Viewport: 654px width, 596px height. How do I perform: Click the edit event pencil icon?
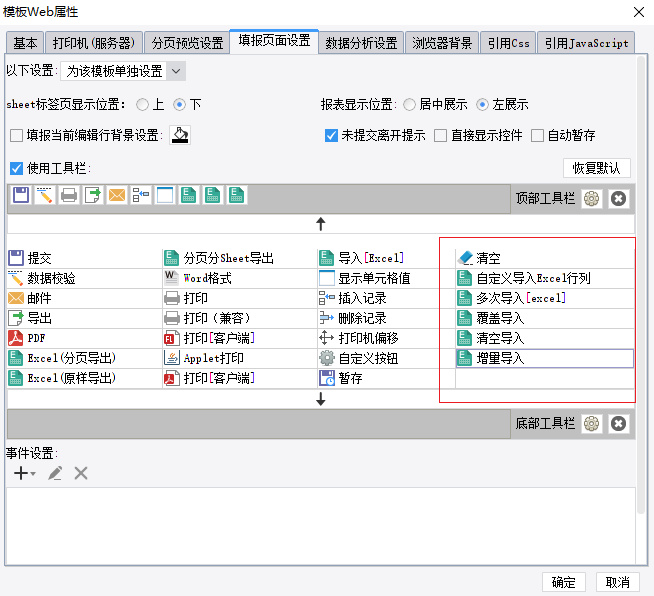(55, 473)
